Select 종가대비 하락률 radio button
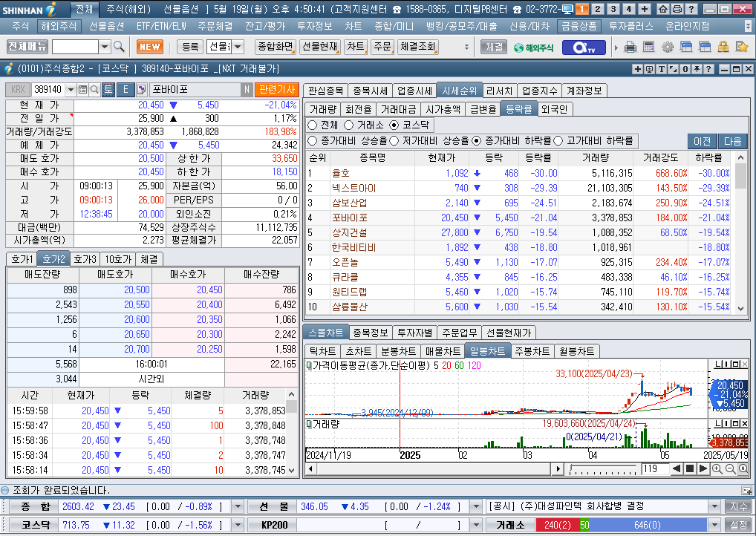The image size is (756, 536). tap(477, 141)
